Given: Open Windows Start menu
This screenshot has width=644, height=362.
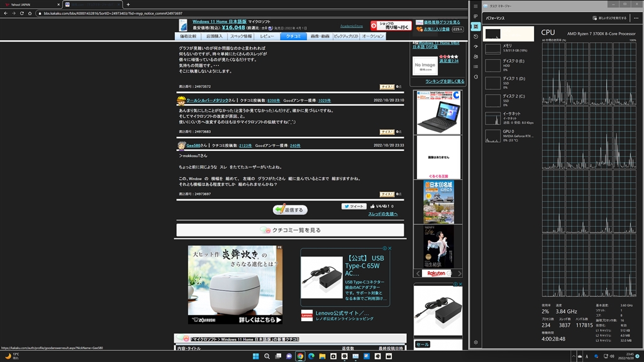Looking at the screenshot, I should click(x=256, y=356).
